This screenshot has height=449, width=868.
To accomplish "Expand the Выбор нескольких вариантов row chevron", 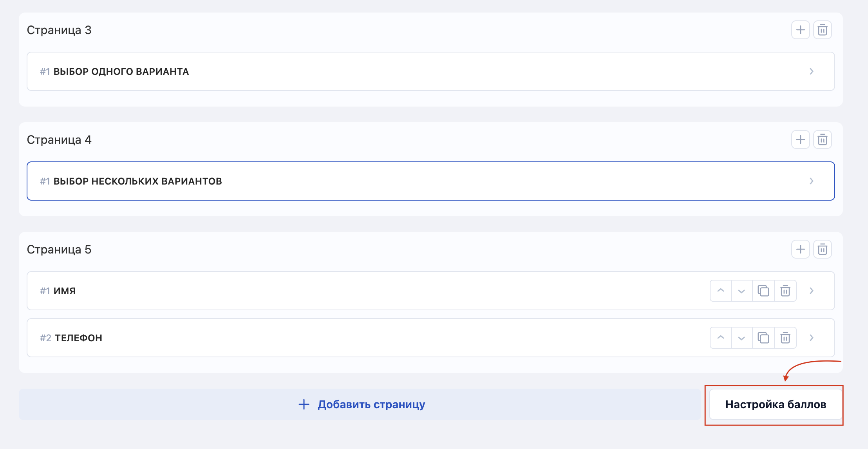I will tap(812, 181).
